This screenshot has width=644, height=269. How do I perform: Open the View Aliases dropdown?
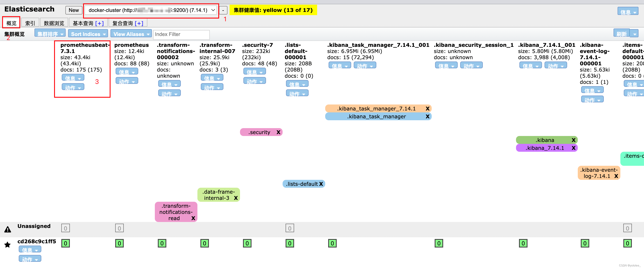tap(131, 34)
